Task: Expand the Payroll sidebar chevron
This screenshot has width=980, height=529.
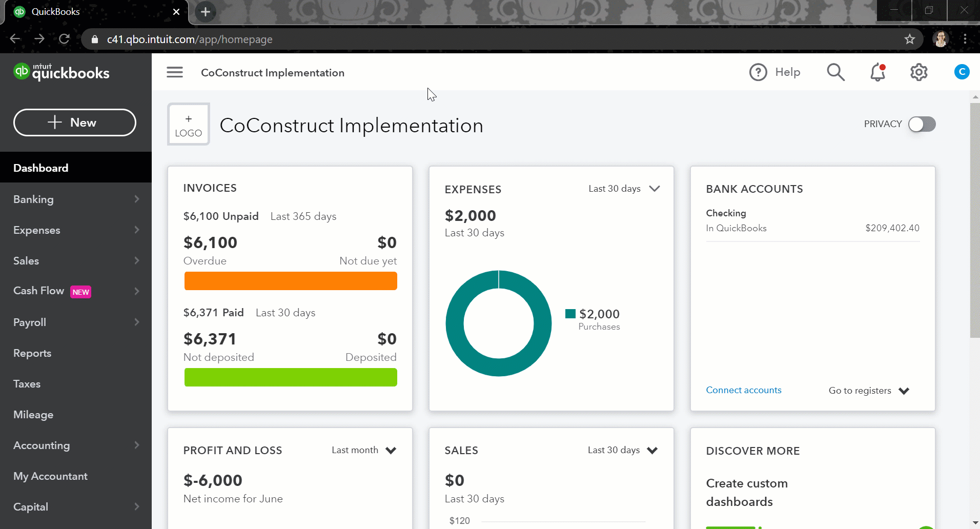Action: tap(137, 322)
